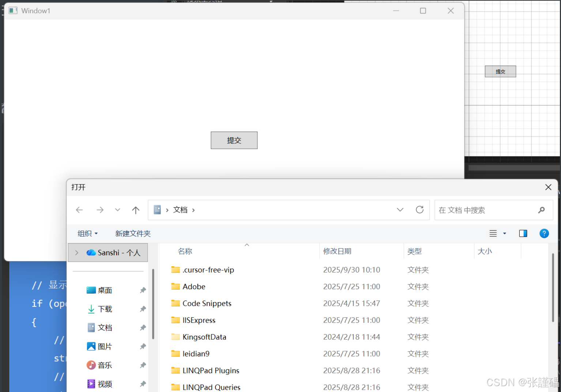Screen dimensions: 561x392
Task: Go forward in the open dialog
Action: click(x=100, y=210)
